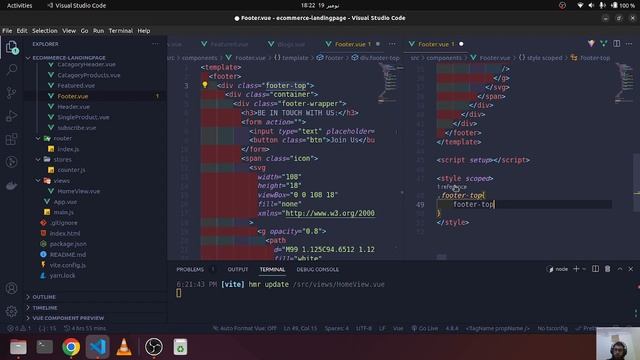Expand VUE COMPONENT PREVIEW section
The image size is (640, 360).
coord(68,318)
